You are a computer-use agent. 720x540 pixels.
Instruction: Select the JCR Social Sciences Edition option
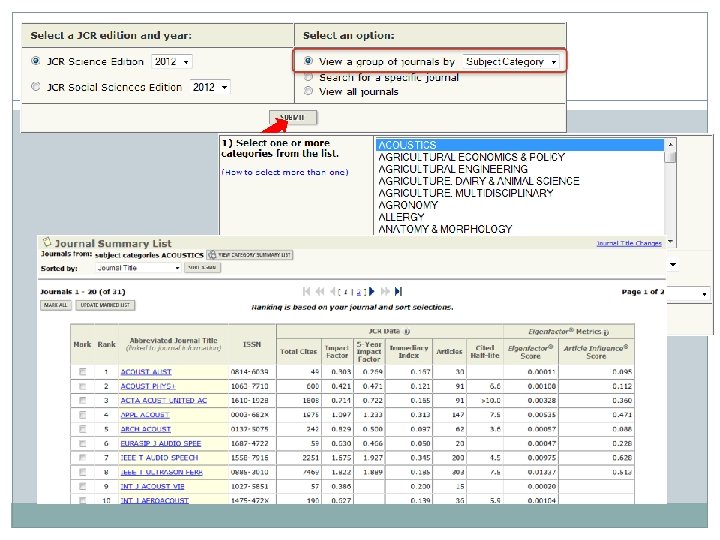(x=37, y=87)
